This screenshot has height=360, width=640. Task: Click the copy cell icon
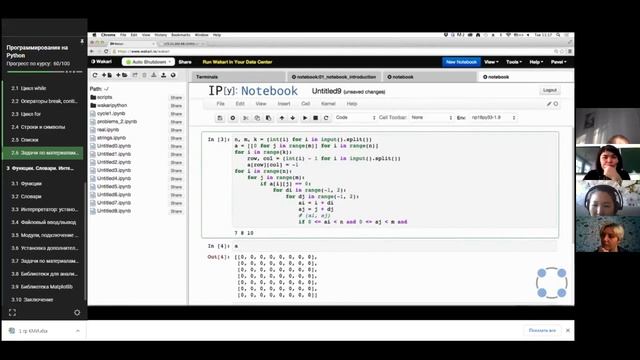pos(257,118)
